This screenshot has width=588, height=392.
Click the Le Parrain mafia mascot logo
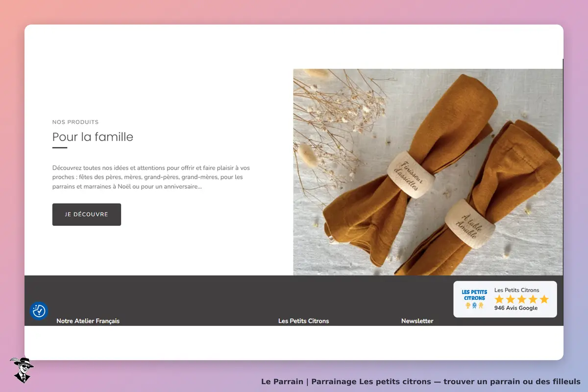pyautogui.click(x=21, y=370)
